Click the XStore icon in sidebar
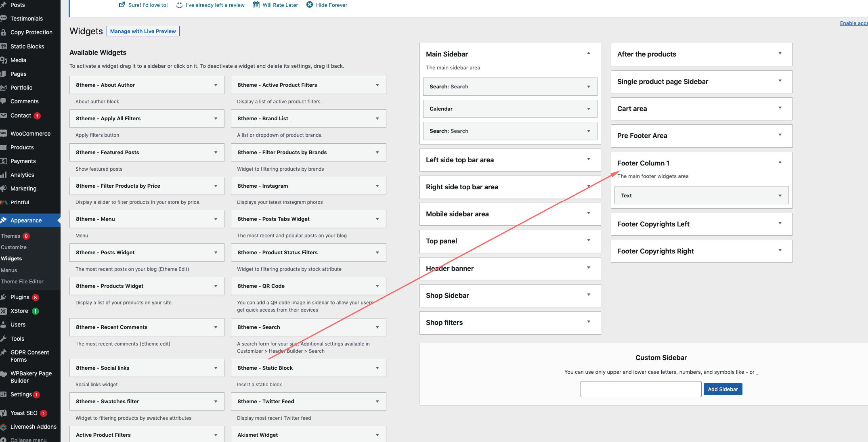The width and height of the screenshot is (868, 442). pos(3,311)
